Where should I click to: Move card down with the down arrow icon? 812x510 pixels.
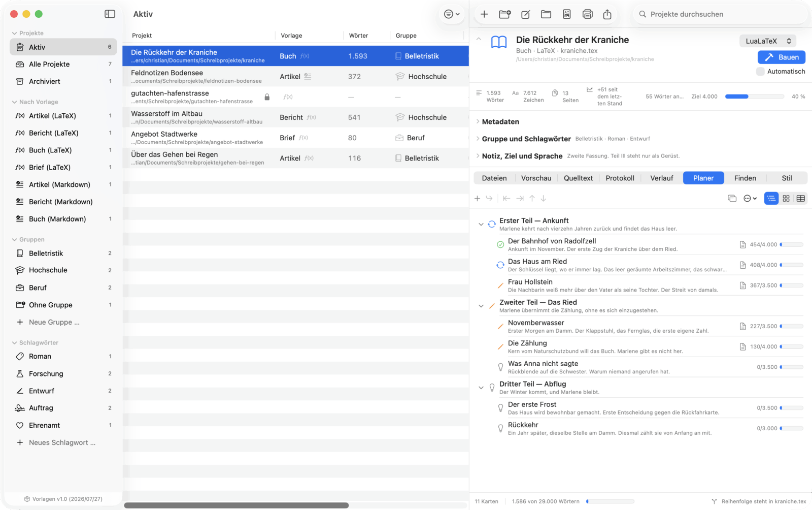point(544,199)
